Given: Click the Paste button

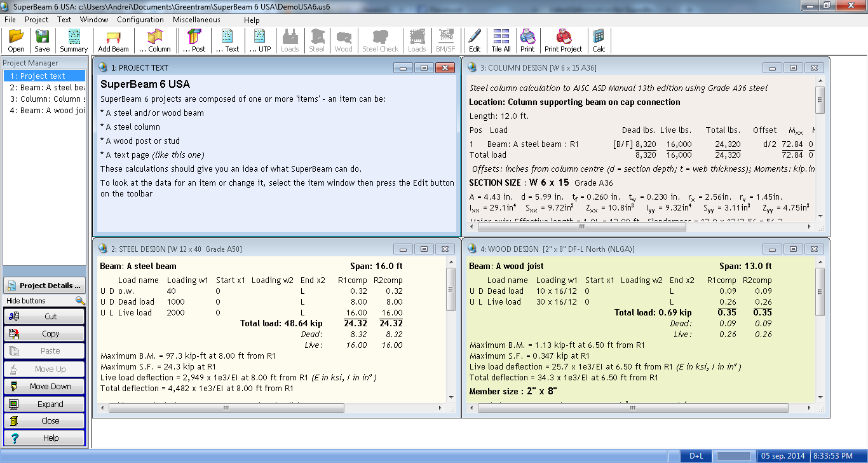Looking at the screenshot, I should tap(44, 351).
